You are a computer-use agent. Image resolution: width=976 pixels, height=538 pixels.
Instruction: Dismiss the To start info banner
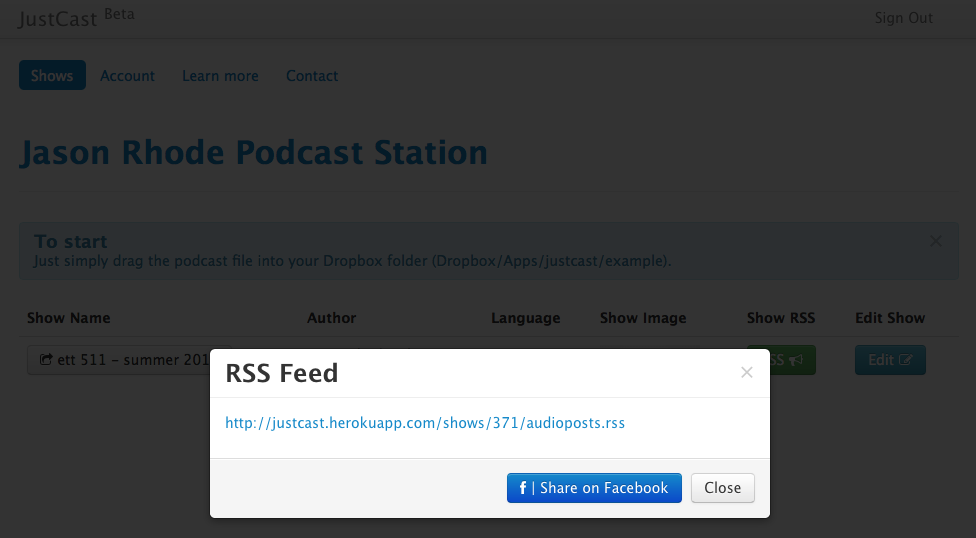pos(936,241)
